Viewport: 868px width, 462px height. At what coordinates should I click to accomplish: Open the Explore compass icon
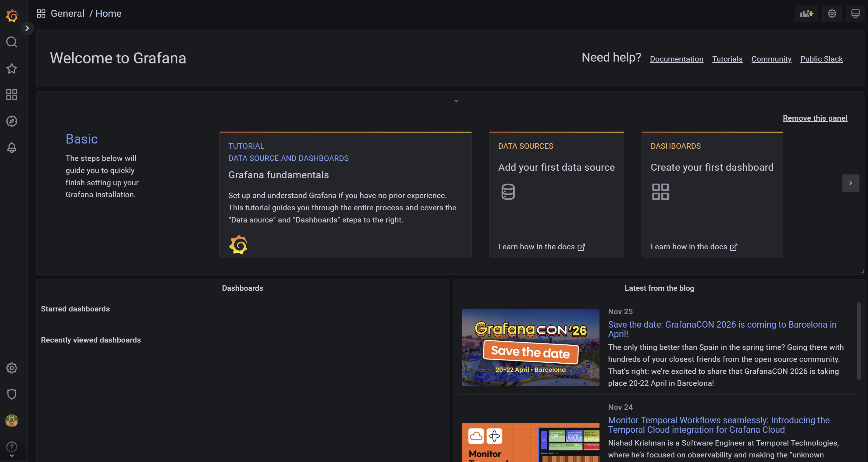[12, 121]
